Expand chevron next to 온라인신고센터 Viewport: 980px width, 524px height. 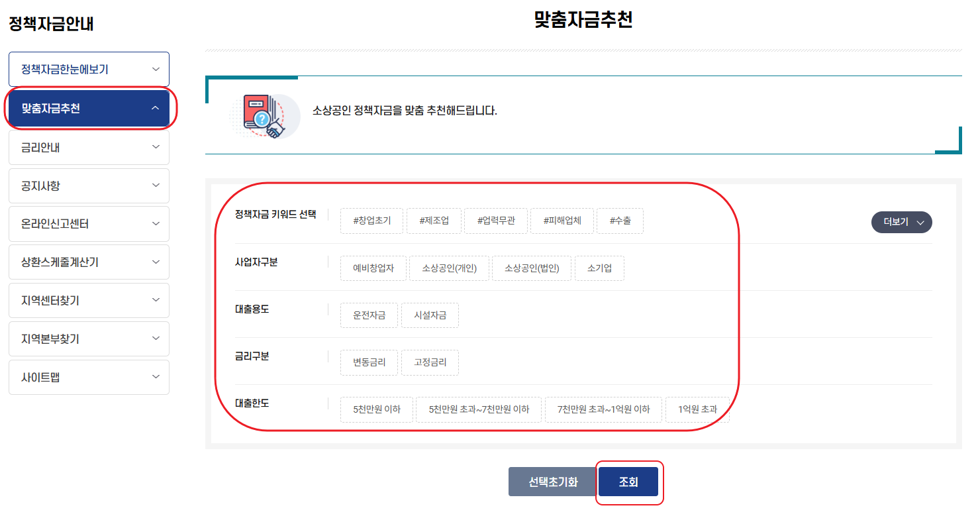coord(156,224)
